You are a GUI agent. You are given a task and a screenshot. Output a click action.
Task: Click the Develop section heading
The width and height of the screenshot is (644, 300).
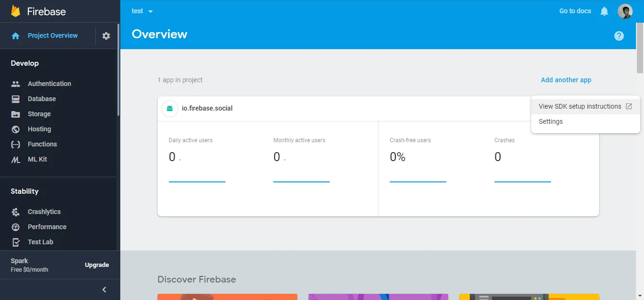[25, 63]
